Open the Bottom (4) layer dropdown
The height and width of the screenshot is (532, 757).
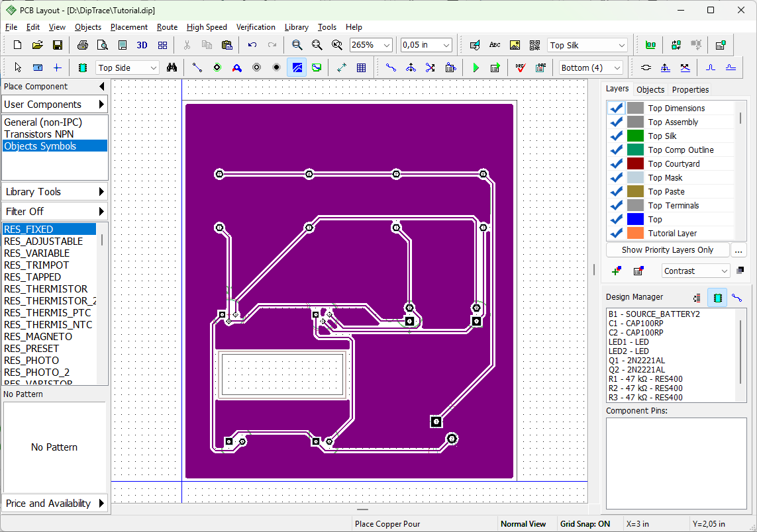click(x=617, y=67)
